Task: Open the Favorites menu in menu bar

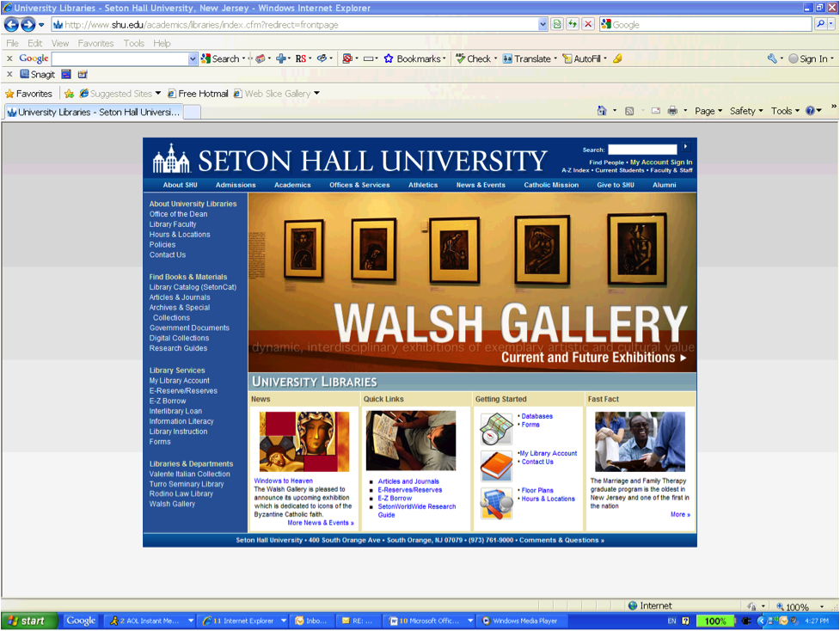Action: click(95, 43)
